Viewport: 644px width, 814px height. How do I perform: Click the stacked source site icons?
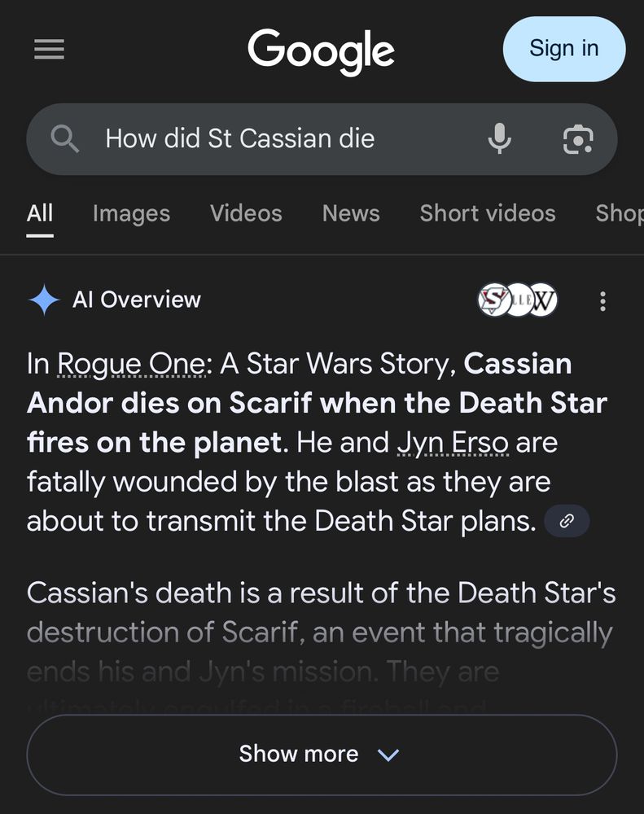pyautogui.click(x=516, y=300)
